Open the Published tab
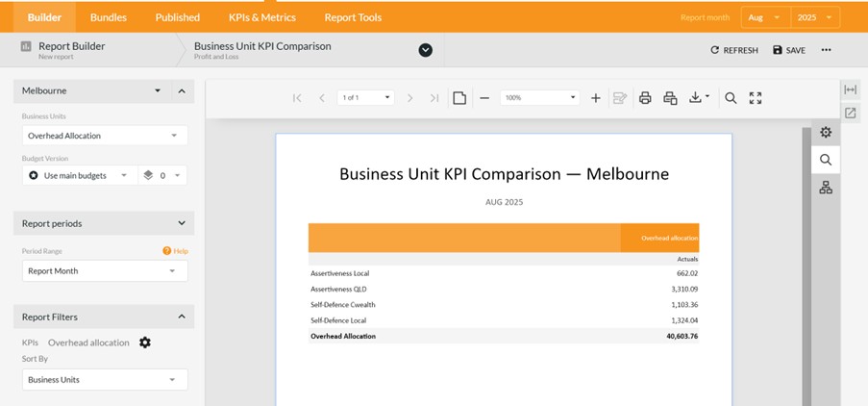Viewport: 868px width, 406px height. pyautogui.click(x=178, y=17)
